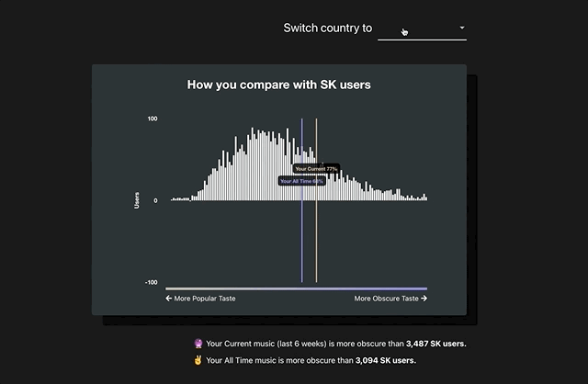Click the Switch country selection field
The height and width of the screenshot is (384, 588).
tap(421, 28)
